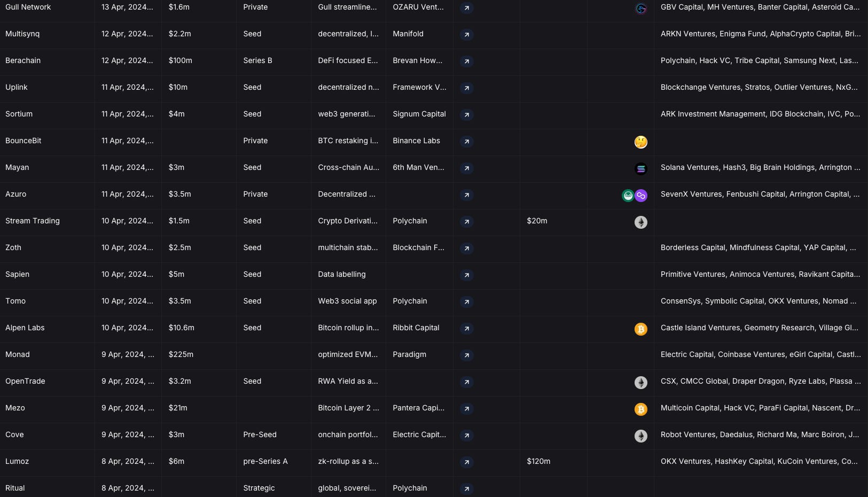This screenshot has width=868, height=497.
Task: Open the source link arrow for Gull Network
Action: (x=467, y=8)
